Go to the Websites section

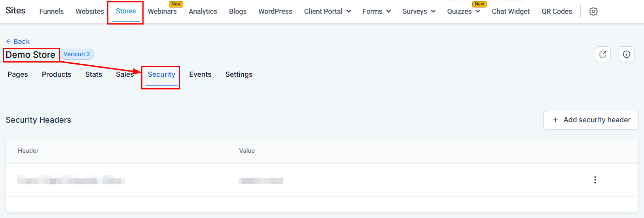[x=90, y=11]
